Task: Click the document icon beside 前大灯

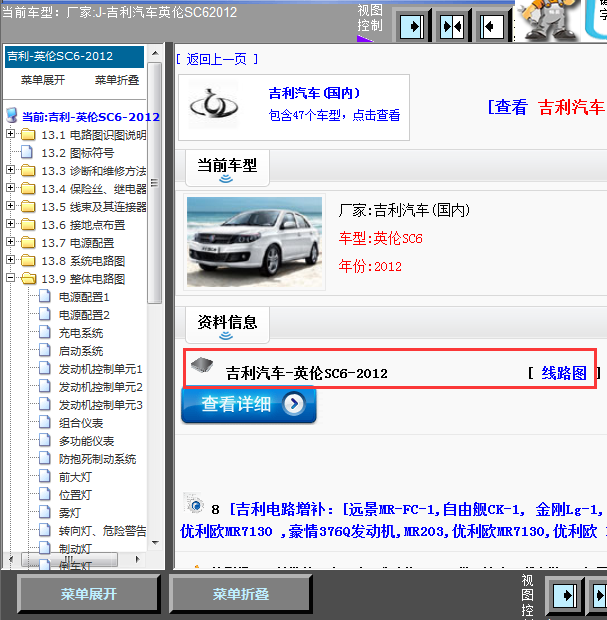Action: tap(45, 476)
